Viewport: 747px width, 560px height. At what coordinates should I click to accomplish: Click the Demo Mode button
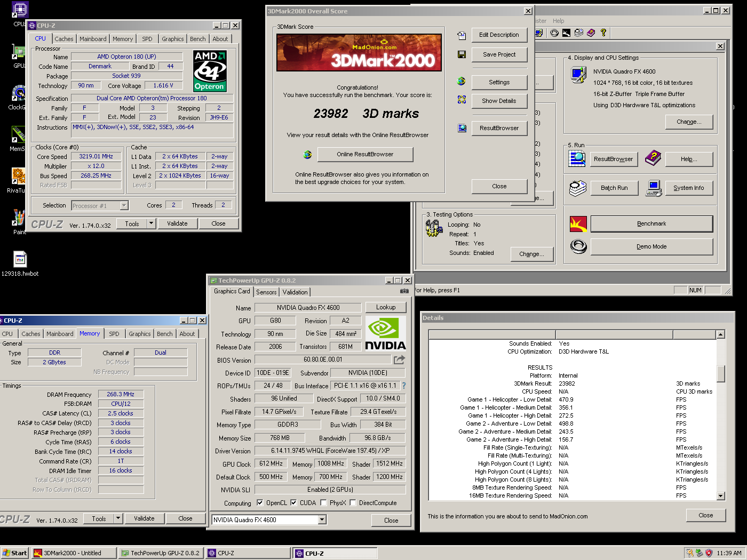coord(651,246)
